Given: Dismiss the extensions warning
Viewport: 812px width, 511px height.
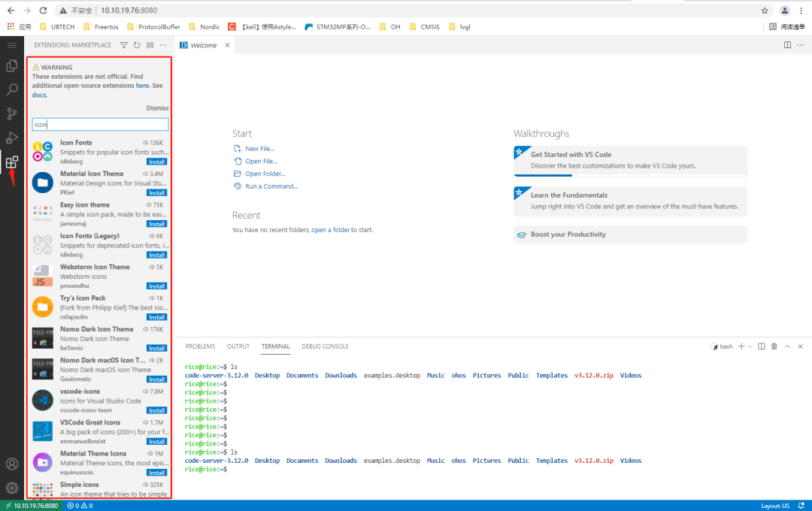Looking at the screenshot, I should click(157, 108).
